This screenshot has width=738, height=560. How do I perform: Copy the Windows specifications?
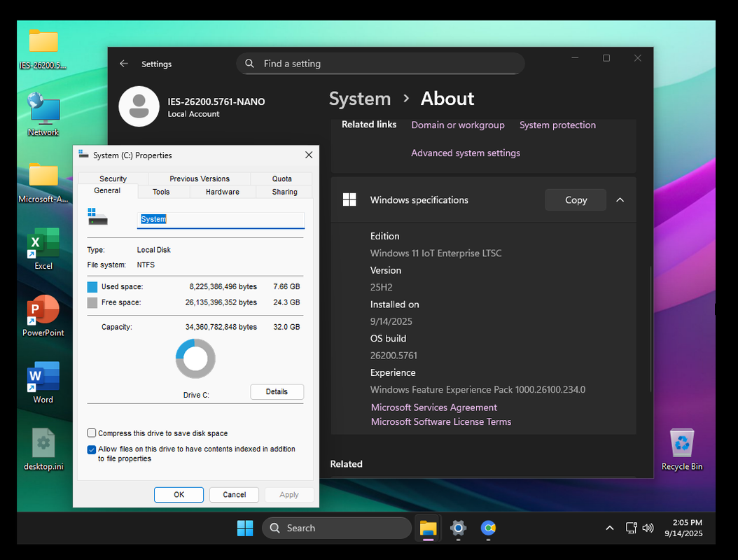coord(576,200)
